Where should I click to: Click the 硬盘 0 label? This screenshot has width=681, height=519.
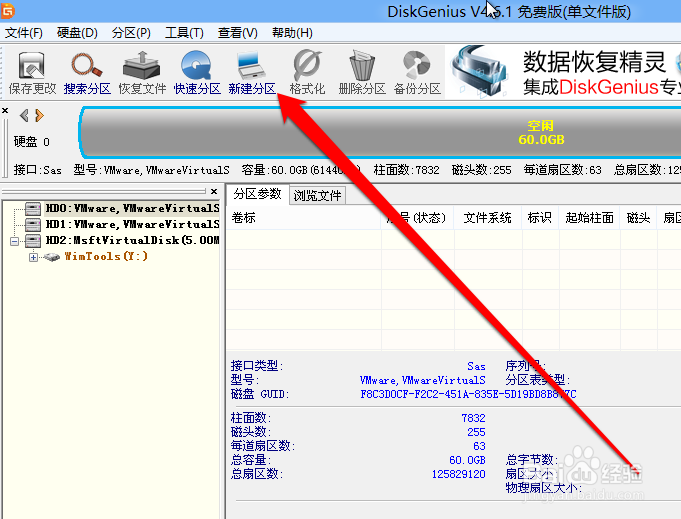tap(31, 142)
